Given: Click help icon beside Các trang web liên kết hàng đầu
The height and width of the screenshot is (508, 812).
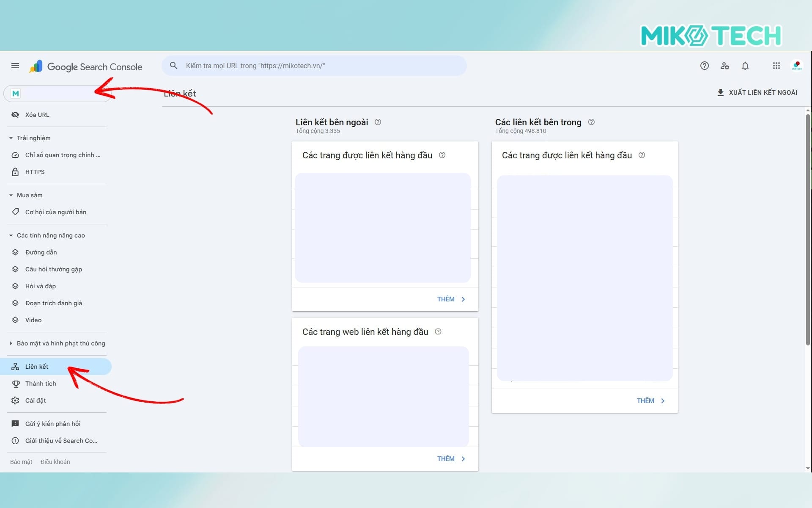Looking at the screenshot, I should pos(438,331).
